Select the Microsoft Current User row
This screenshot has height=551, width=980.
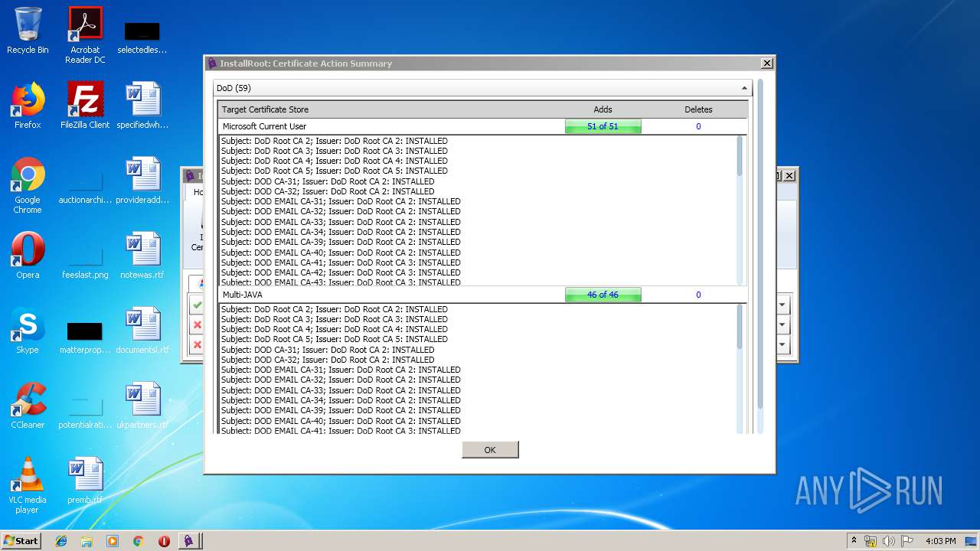tap(483, 126)
